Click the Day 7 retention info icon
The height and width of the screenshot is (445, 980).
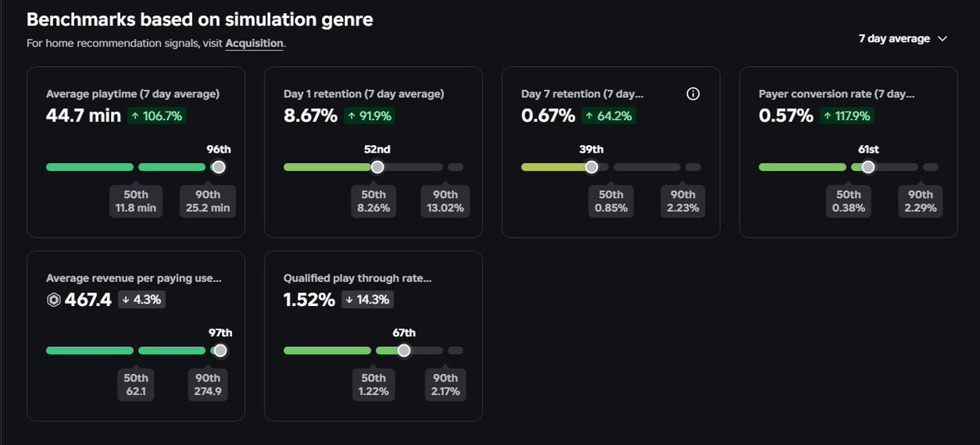693,94
